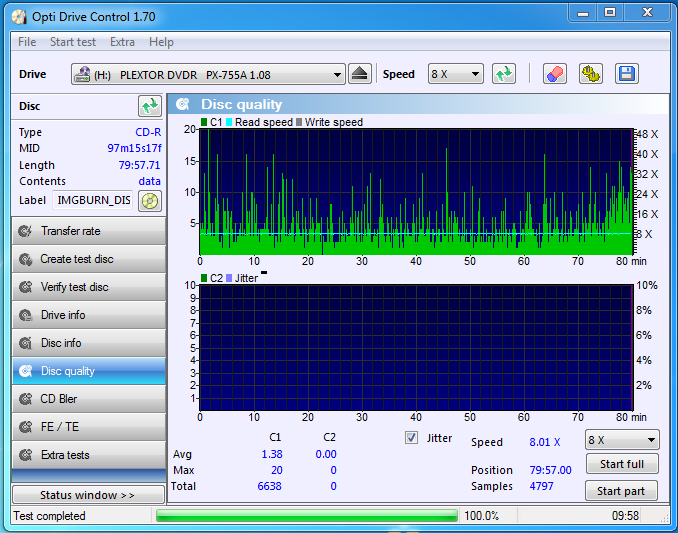Click the C2 green legend swatch
The height and width of the screenshot is (533, 678).
tap(204, 278)
